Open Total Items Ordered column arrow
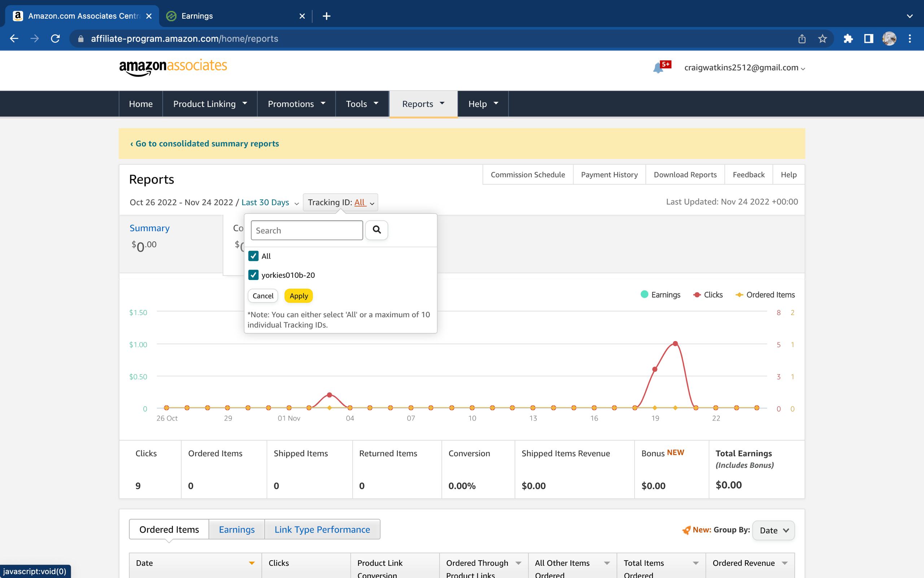The width and height of the screenshot is (924, 578). point(696,563)
